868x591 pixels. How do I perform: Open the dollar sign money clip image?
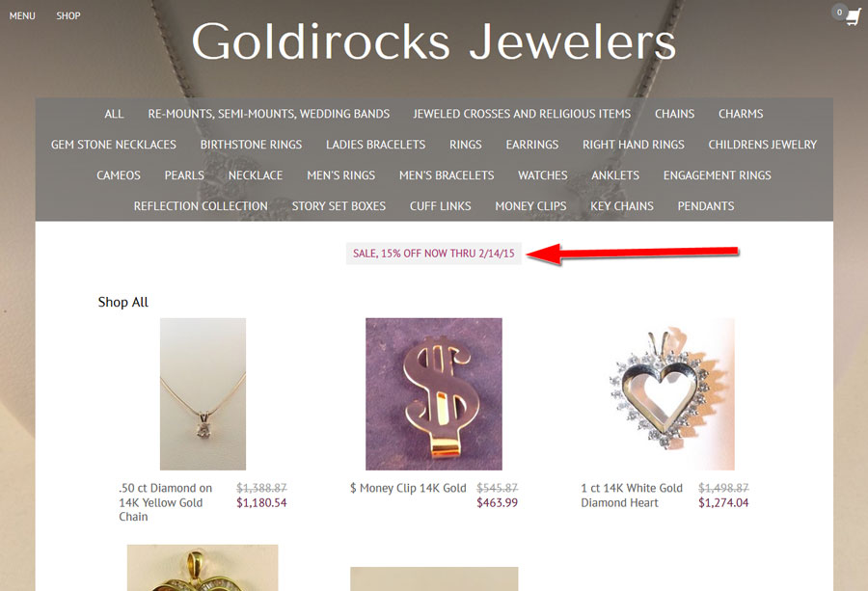[433, 394]
